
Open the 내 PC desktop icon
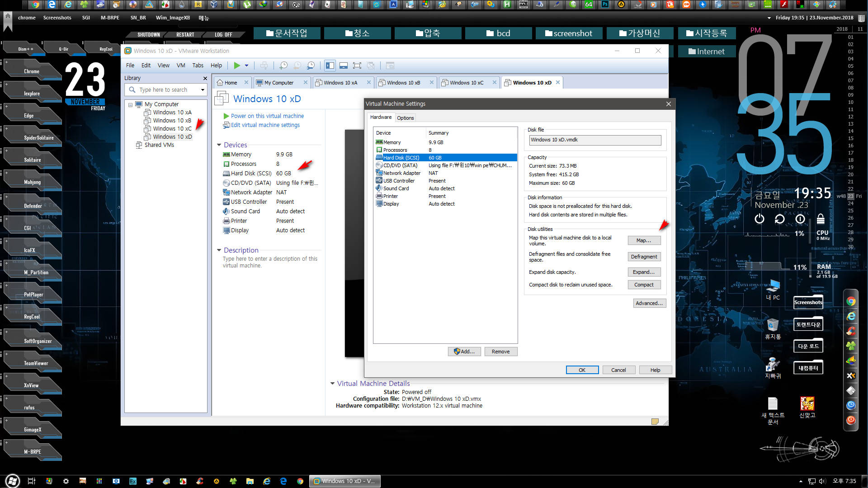click(x=773, y=290)
